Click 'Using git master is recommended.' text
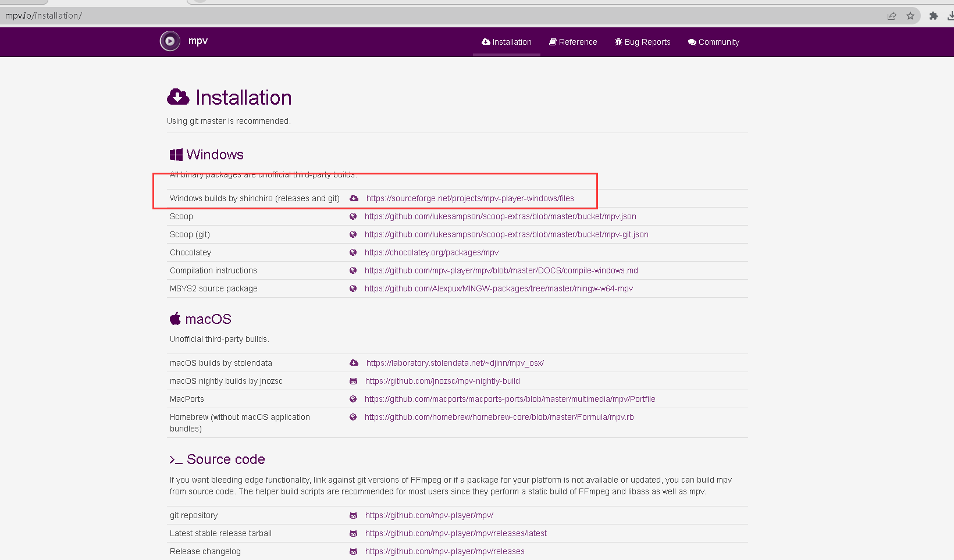Screen dimensions: 954x560 [229, 121]
